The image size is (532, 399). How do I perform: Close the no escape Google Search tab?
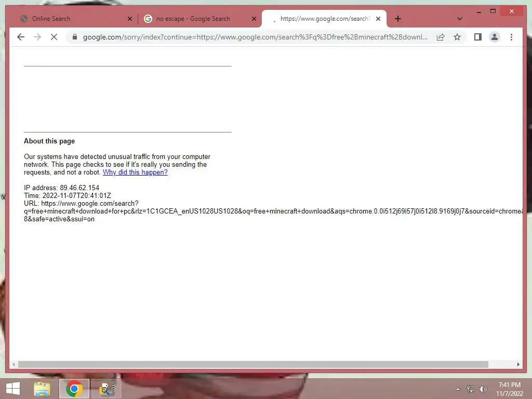pos(254,19)
